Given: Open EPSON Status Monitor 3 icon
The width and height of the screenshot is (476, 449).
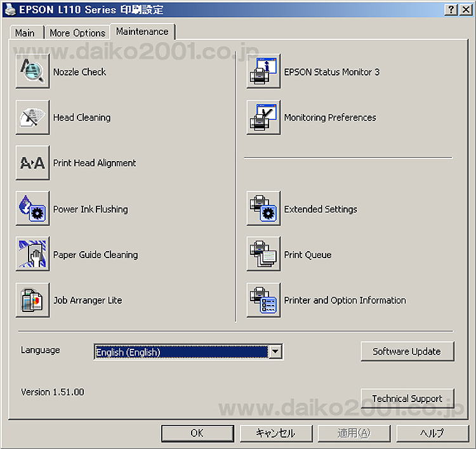Looking at the screenshot, I should [x=263, y=71].
